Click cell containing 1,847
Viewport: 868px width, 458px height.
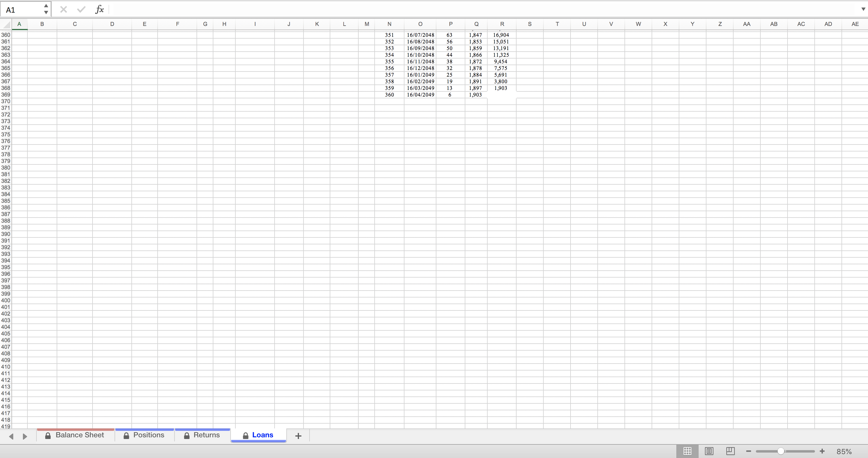[476, 35]
